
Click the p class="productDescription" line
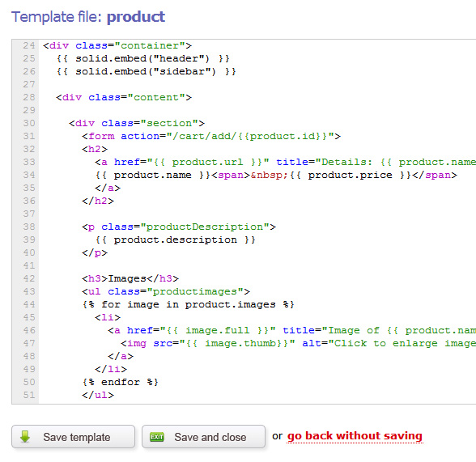click(179, 227)
